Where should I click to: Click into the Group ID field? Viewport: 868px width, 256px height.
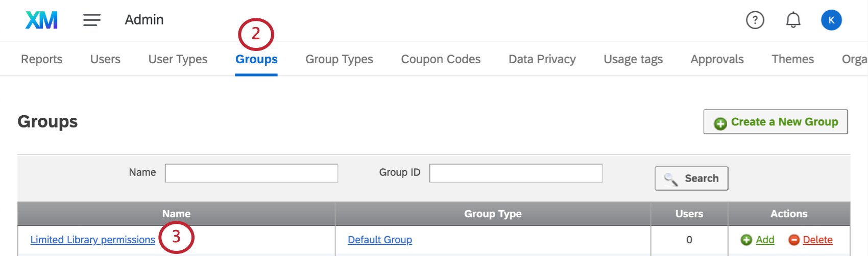pyautogui.click(x=516, y=173)
